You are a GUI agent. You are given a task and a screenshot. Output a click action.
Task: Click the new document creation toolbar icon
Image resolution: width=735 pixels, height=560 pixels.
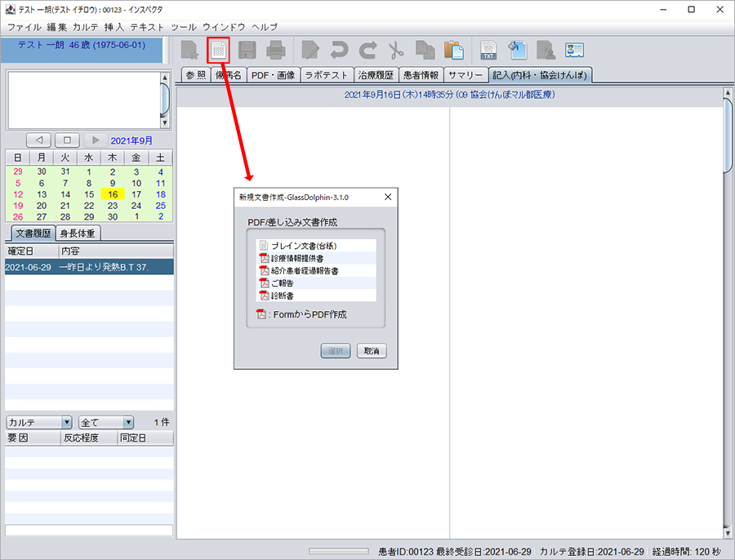[218, 50]
